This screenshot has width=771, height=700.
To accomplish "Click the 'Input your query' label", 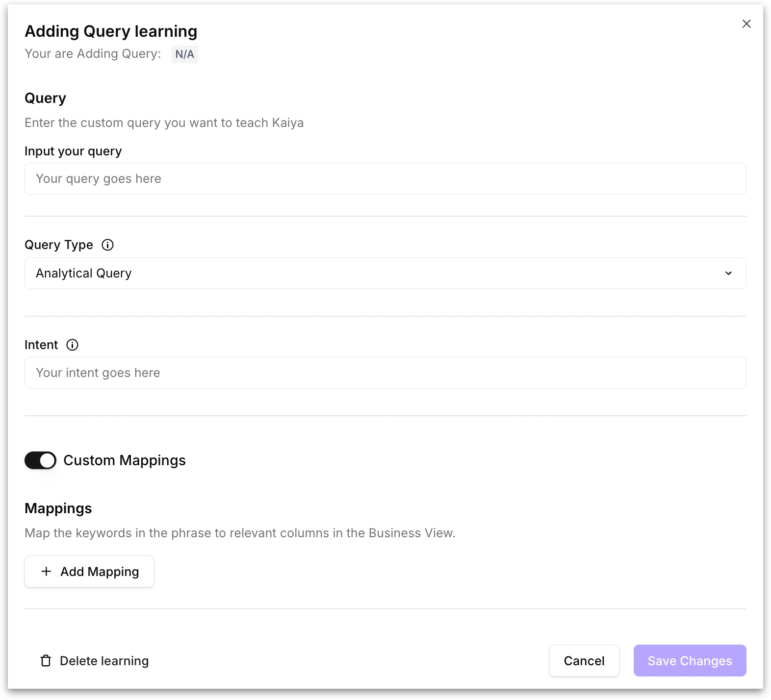I will (73, 151).
